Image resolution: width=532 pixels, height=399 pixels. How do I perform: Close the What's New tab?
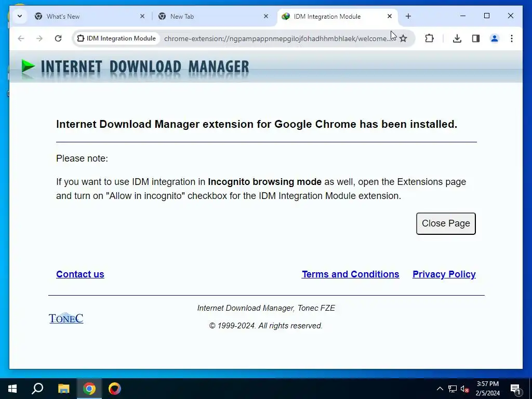(x=142, y=16)
